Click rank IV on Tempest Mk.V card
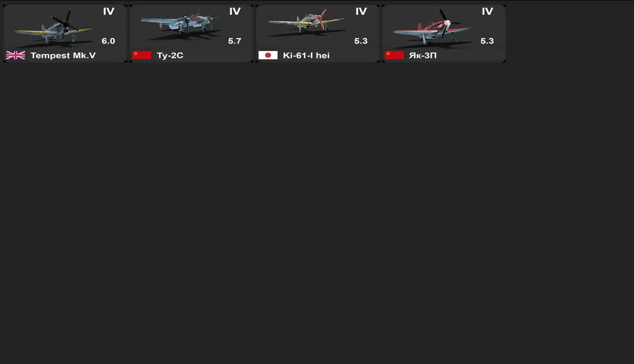The image size is (634, 364). coord(109,12)
